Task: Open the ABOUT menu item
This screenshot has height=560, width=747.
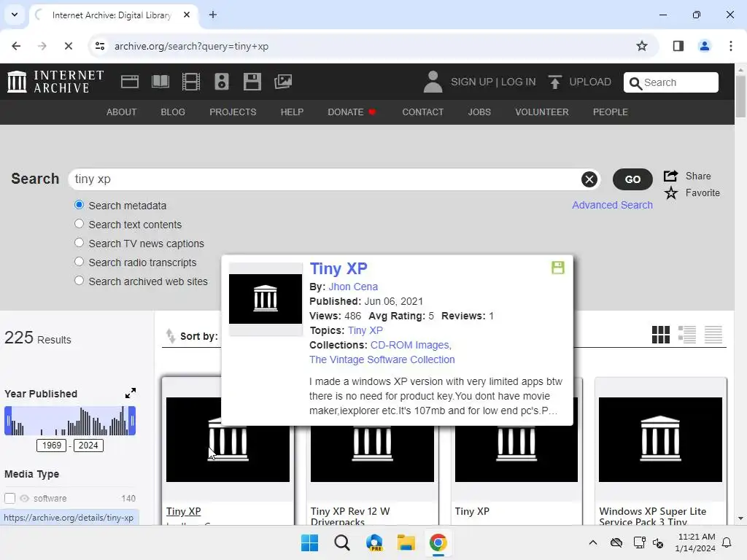Action: tap(122, 112)
